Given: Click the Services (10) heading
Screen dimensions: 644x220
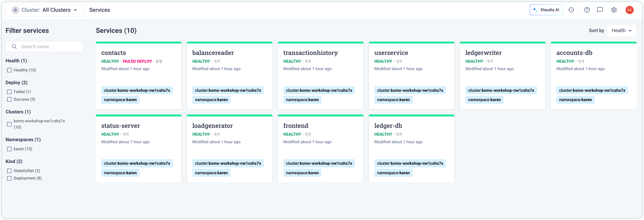Looking at the screenshot, I should (116, 31).
